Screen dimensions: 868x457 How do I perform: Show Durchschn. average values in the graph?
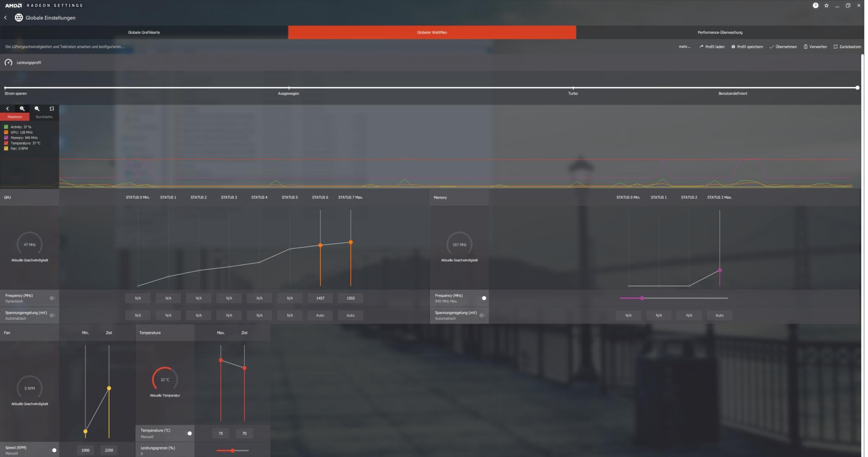[45, 117]
